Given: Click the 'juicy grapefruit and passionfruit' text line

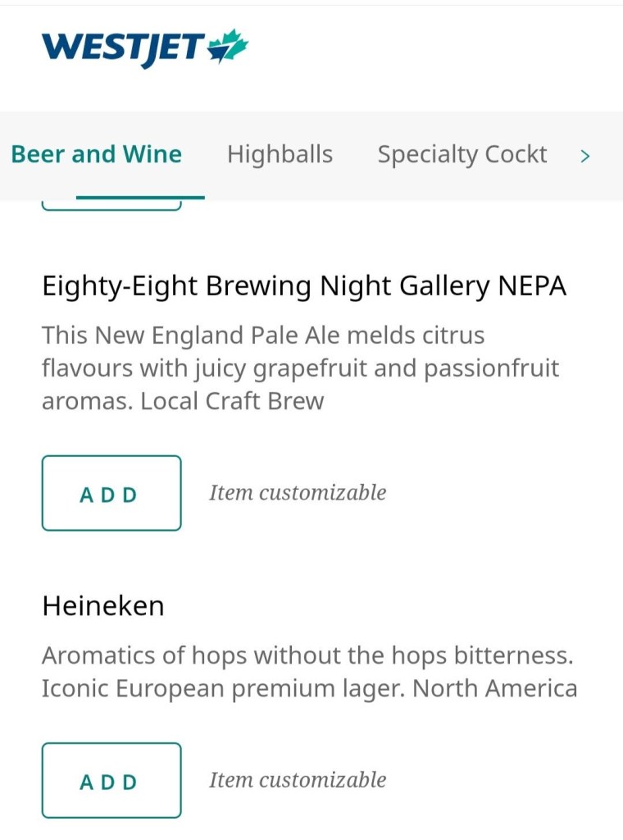Looking at the screenshot, I should pyautogui.click(x=300, y=368).
